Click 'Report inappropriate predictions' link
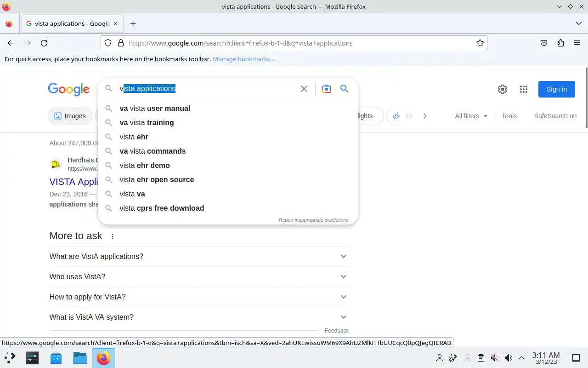The image size is (588, 368). coord(313,220)
